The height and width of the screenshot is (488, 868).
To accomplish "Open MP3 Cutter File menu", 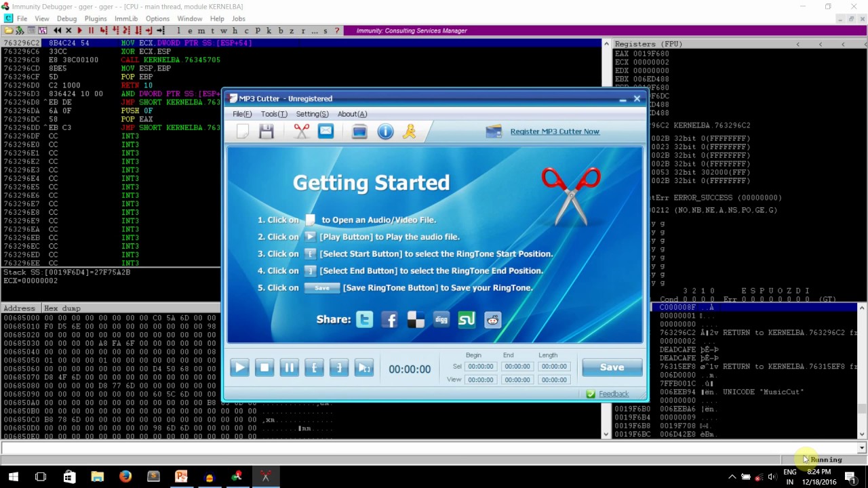I will coord(242,114).
